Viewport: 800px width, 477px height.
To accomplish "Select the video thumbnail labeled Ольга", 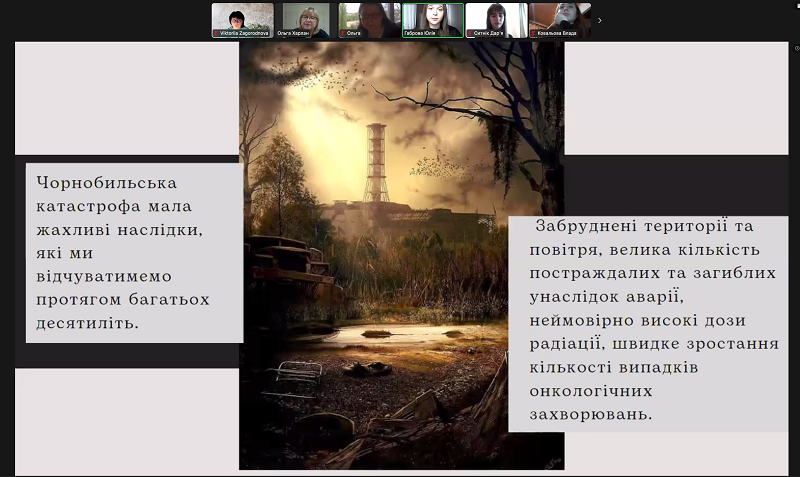I will (369, 20).
